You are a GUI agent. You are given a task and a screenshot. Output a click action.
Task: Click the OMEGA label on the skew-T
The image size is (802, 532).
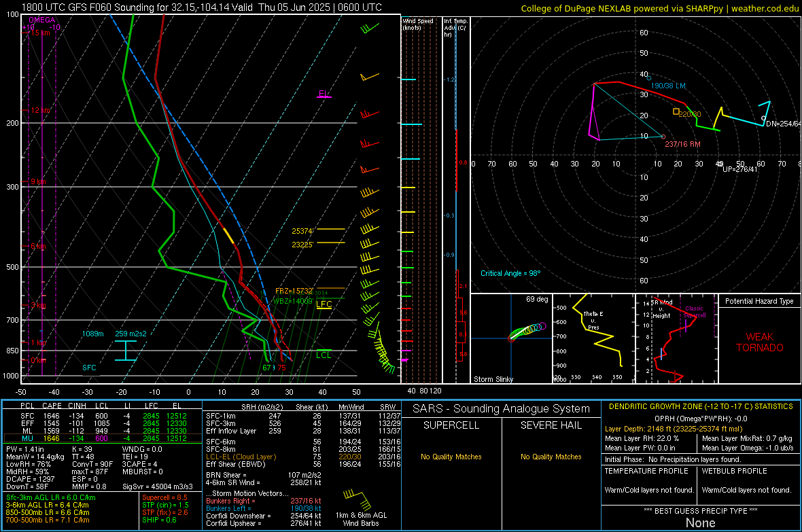[x=42, y=20]
